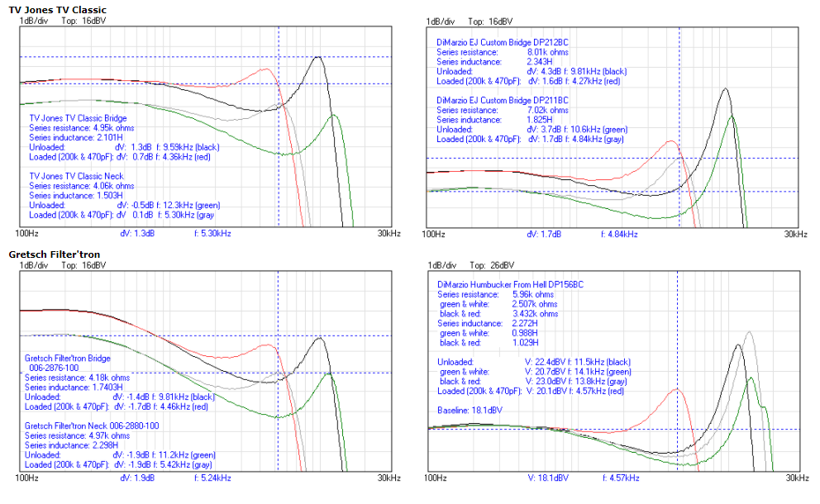Screen dimensions: 820x504
Task: Click the '2.507k ohms' green & white value
Action: click(535, 304)
